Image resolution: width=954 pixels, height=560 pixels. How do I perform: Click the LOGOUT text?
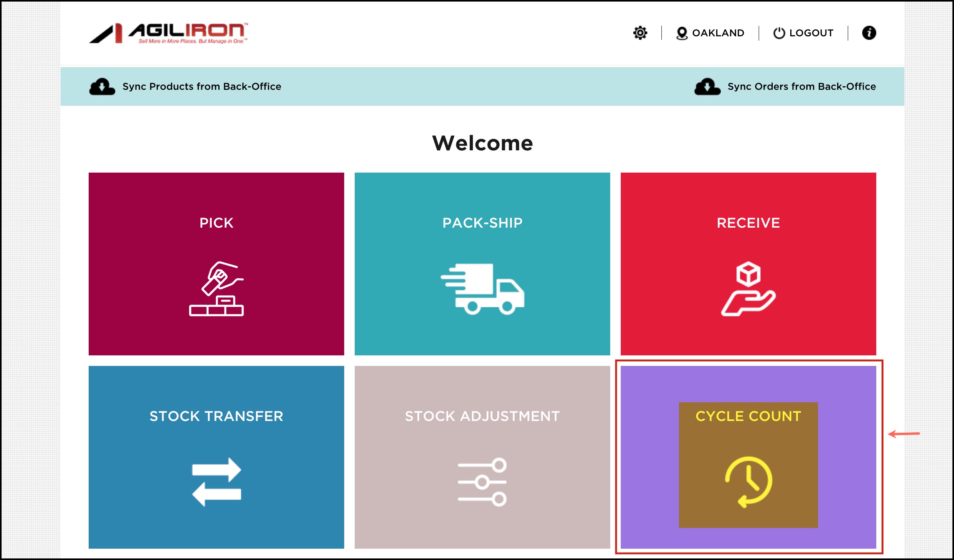click(811, 33)
